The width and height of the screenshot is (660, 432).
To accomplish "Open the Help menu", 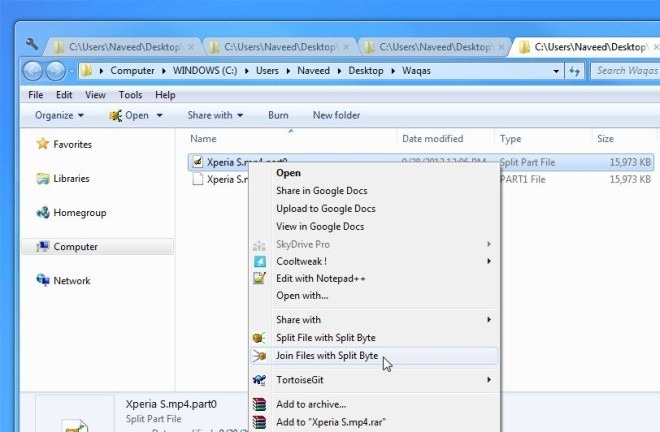I will tap(165, 95).
